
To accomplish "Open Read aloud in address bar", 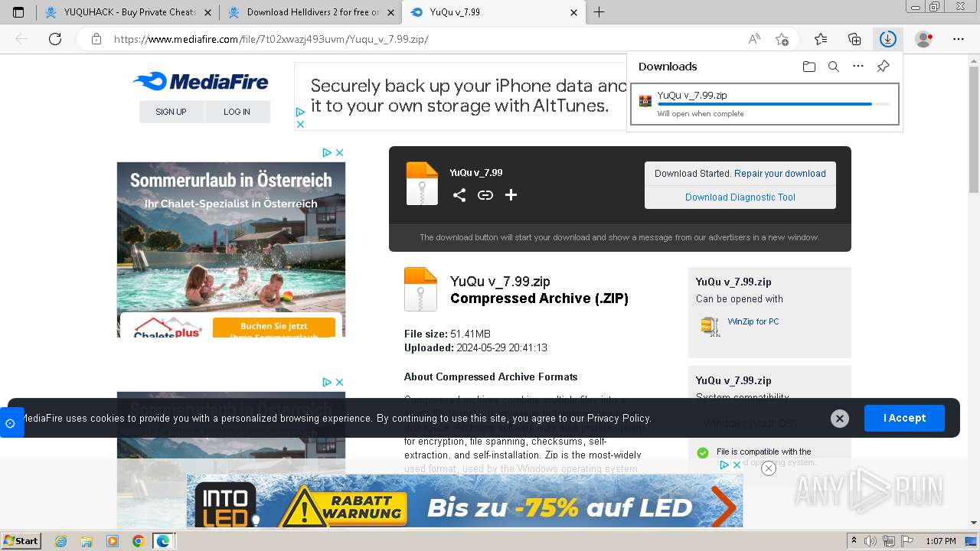I will click(754, 39).
